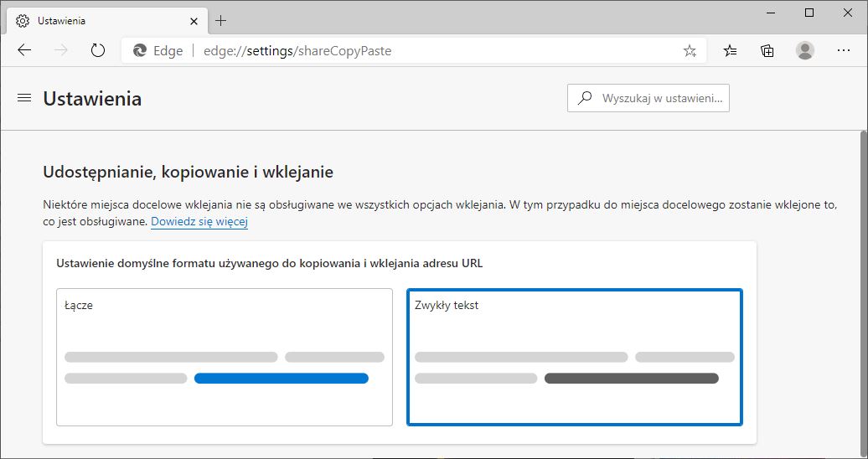868x459 pixels.
Task: Open the Collections icon
Action: click(x=767, y=51)
